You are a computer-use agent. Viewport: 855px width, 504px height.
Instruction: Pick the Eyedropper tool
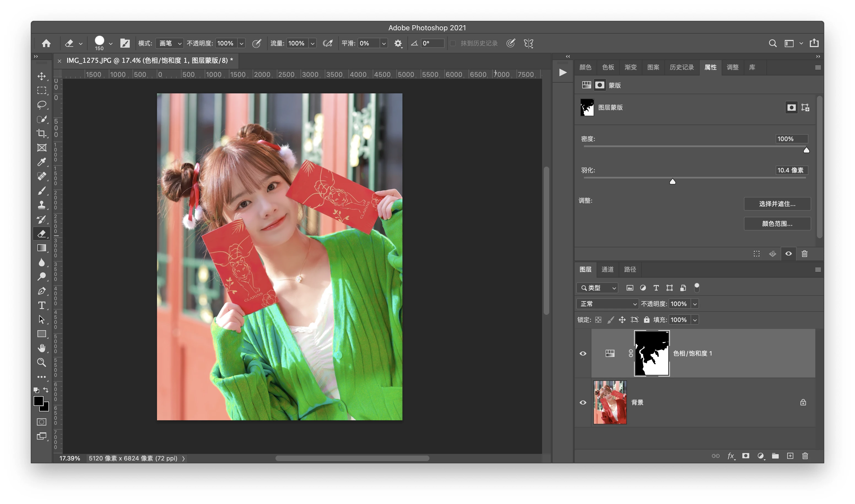[42, 162]
